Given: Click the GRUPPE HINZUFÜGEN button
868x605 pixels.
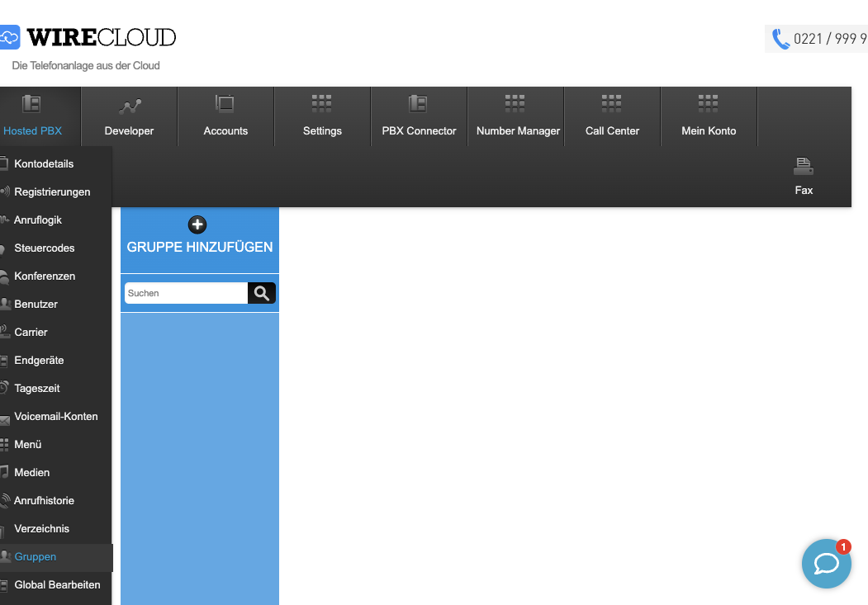Looking at the screenshot, I should 199,246.
